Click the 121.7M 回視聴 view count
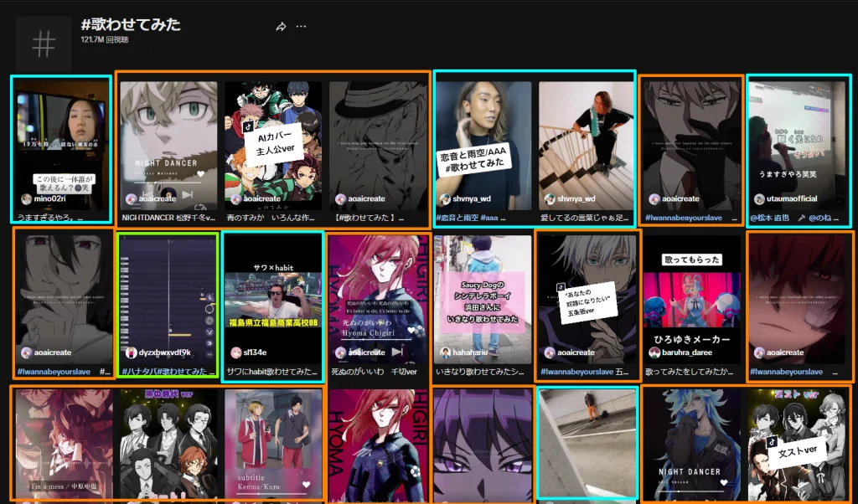858x504 pixels. click(105, 40)
